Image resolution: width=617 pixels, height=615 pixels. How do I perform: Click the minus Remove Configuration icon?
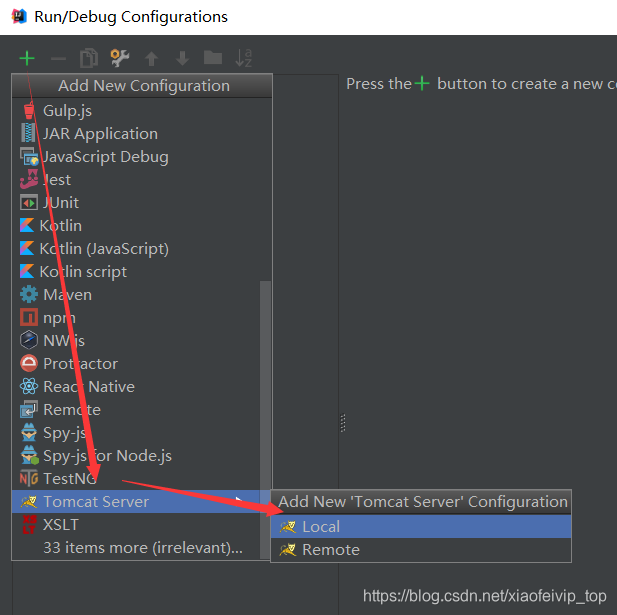tap(58, 59)
